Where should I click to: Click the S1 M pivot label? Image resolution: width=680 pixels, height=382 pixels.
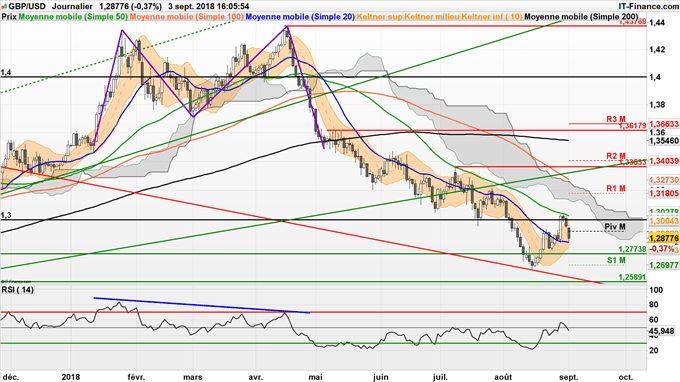pos(616,260)
